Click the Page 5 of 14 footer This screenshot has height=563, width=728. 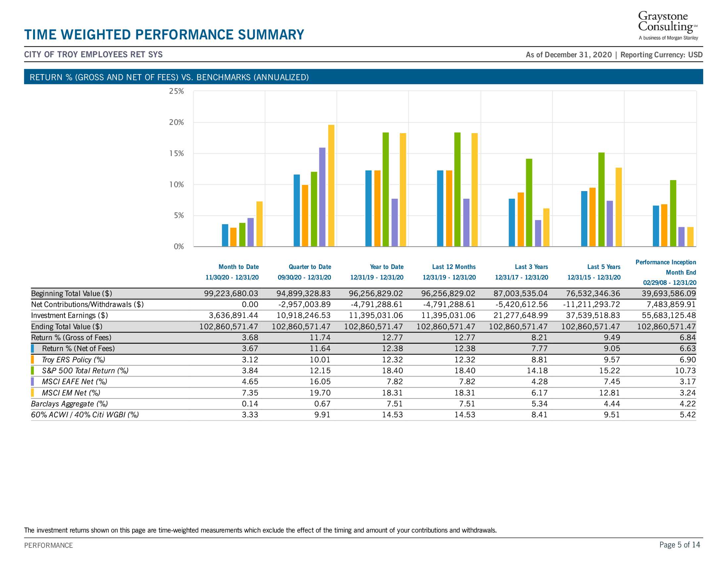[x=680, y=545]
